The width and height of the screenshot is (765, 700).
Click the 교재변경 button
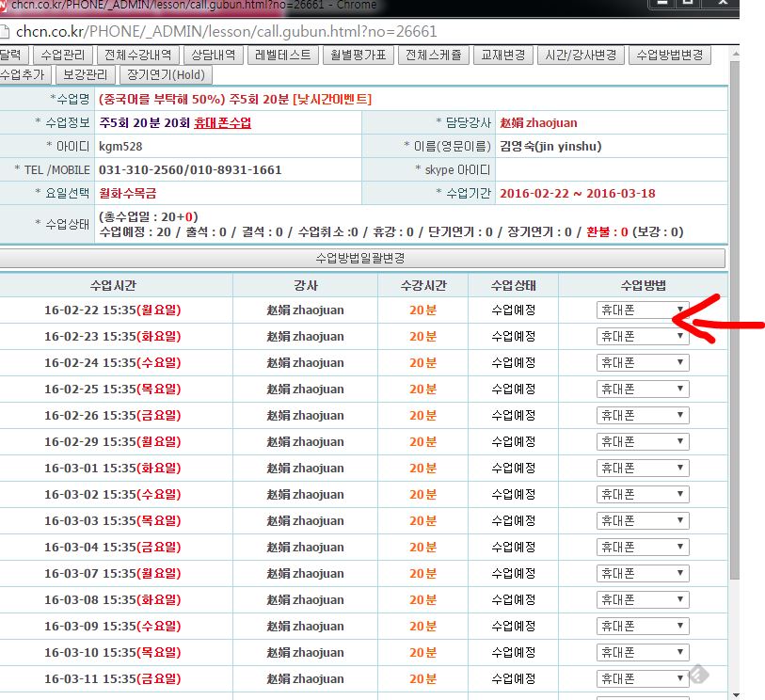click(503, 56)
